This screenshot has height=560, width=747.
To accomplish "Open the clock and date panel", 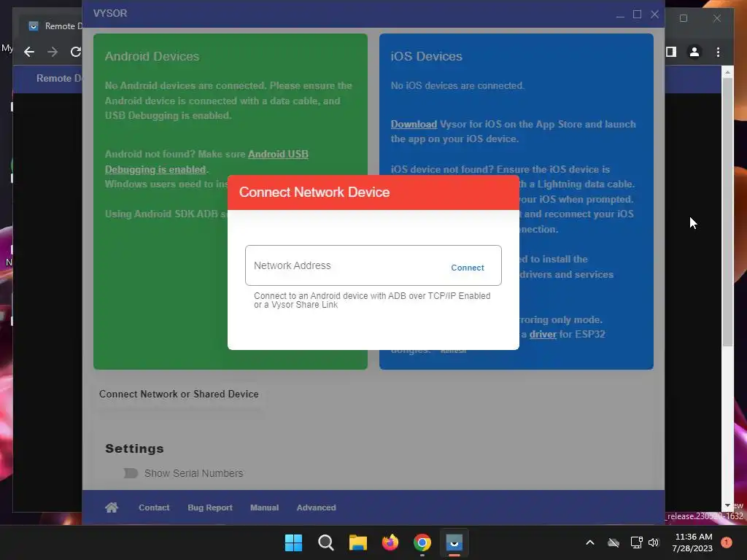I will click(693, 542).
